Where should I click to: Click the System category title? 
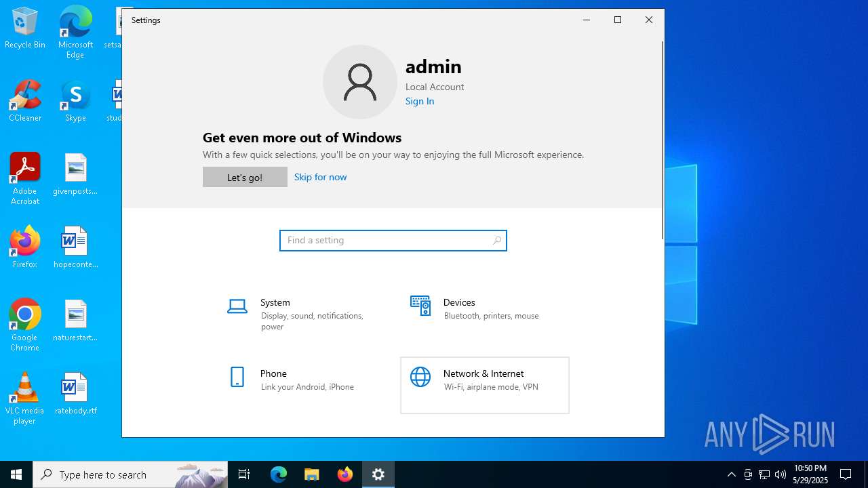click(275, 302)
